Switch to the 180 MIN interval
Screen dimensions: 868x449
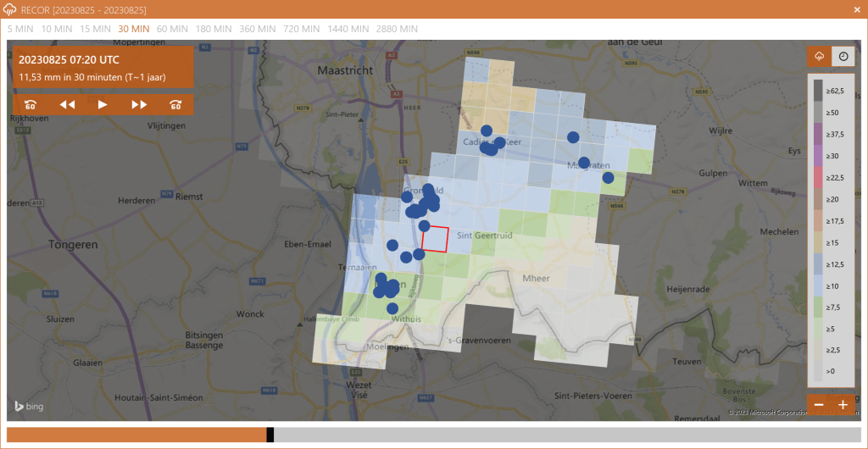tap(214, 29)
